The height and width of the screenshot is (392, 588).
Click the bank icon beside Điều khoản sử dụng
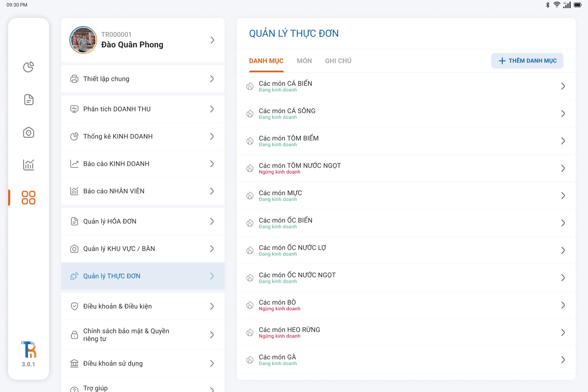[74, 363]
